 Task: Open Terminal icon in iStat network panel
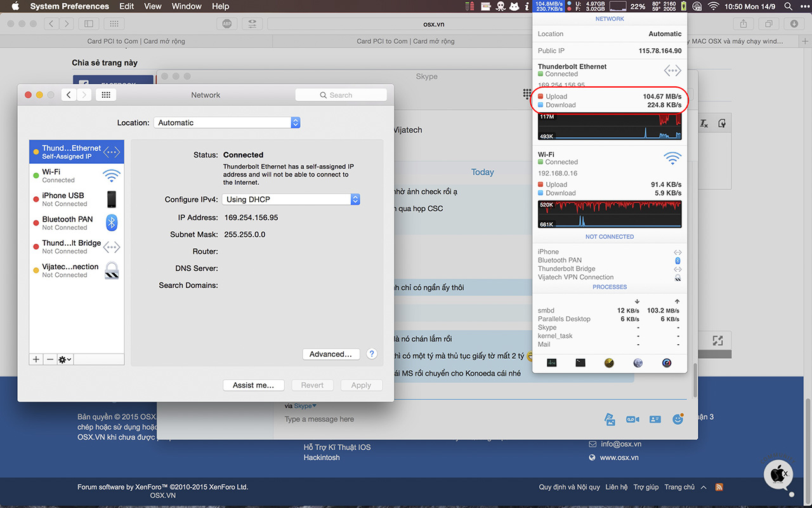[x=580, y=363]
